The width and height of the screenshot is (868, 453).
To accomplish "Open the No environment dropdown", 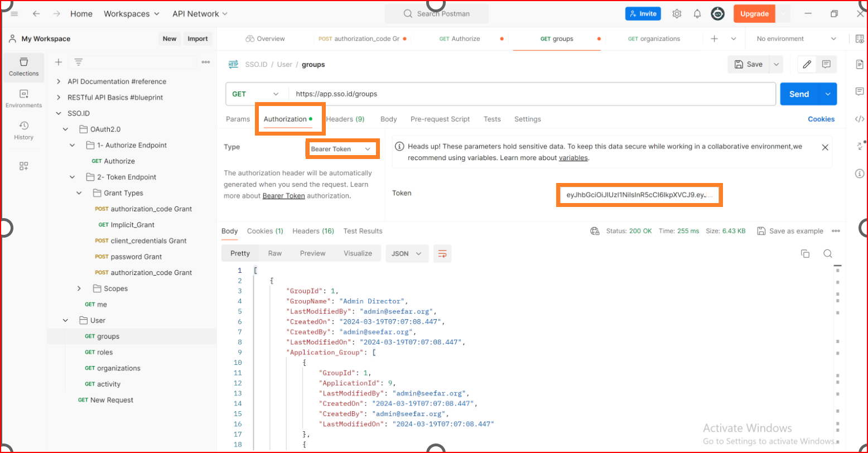I will pos(797,38).
